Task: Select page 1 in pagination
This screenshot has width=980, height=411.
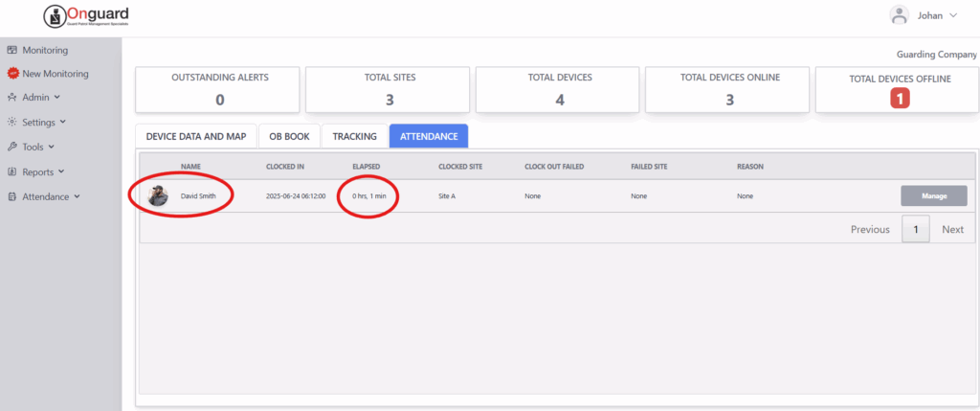Action: 916,230
